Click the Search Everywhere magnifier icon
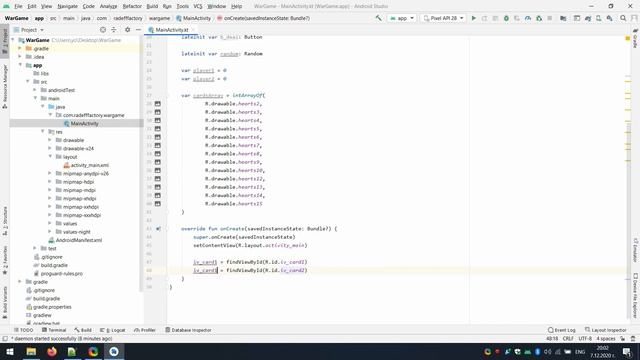 pos(623,18)
